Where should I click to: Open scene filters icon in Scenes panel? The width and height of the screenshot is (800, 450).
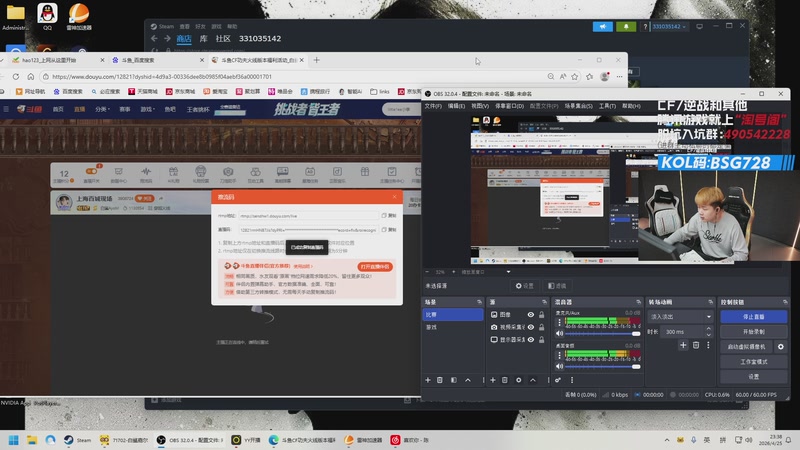tap(454, 380)
